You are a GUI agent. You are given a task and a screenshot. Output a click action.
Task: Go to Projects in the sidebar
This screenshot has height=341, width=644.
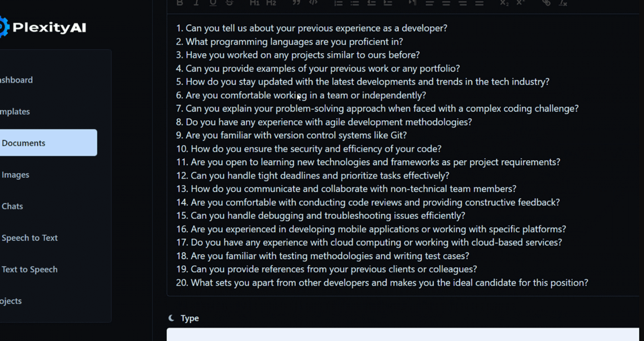point(11,301)
